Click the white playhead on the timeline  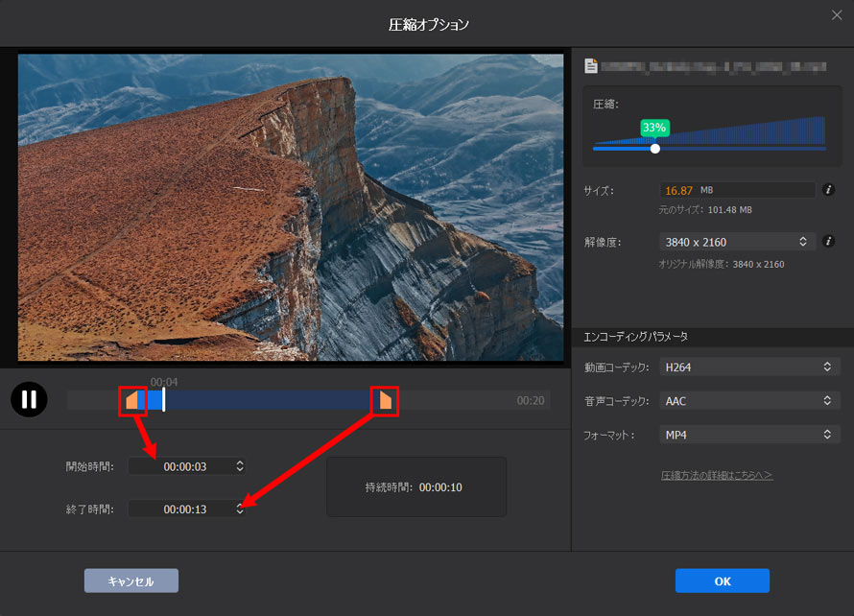click(163, 399)
